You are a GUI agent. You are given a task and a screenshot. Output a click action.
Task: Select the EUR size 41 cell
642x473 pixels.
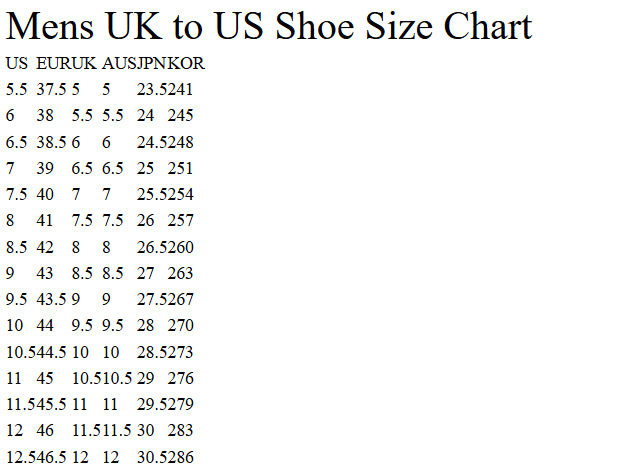tap(46, 221)
